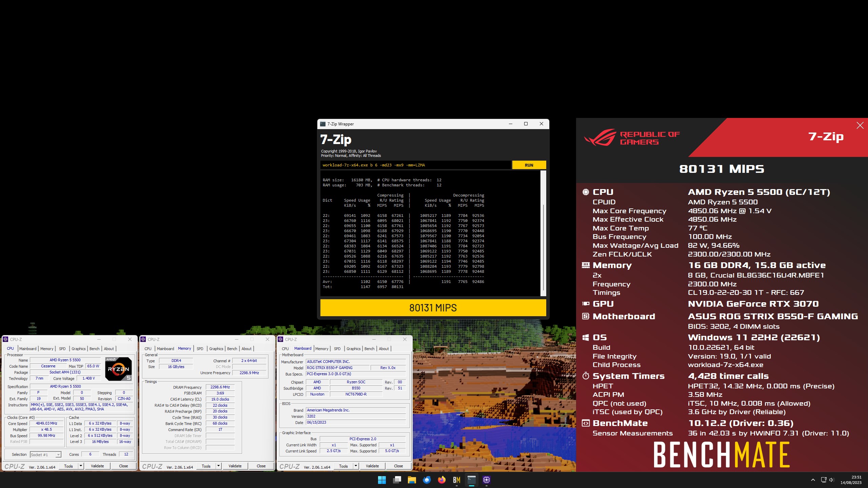This screenshot has height=488, width=868.
Task: Open Memory tab in CPU-Z processor window
Action: (x=47, y=349)
